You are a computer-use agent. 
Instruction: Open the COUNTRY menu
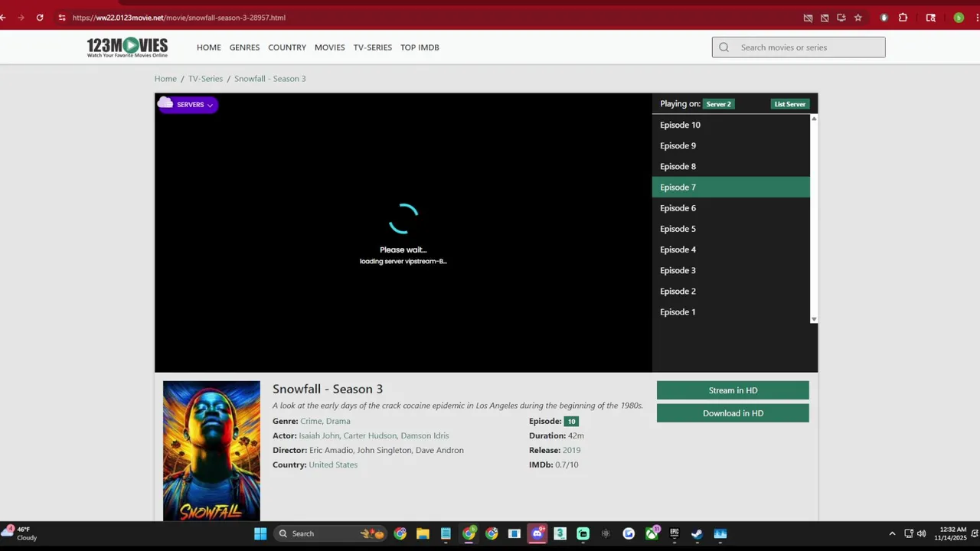tap(287, 47)
